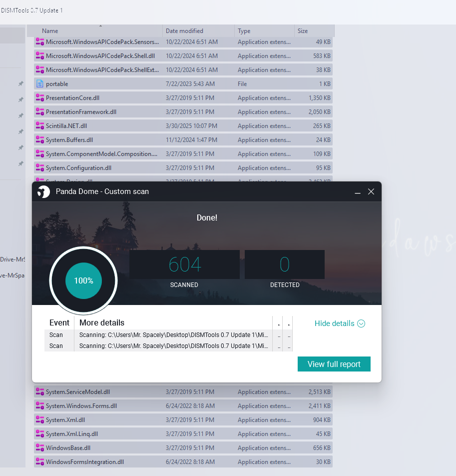This screenshot has width=456, height=476.
Task: Click System.ComponentModel.Composition file icon
Action: click(40, 153)
